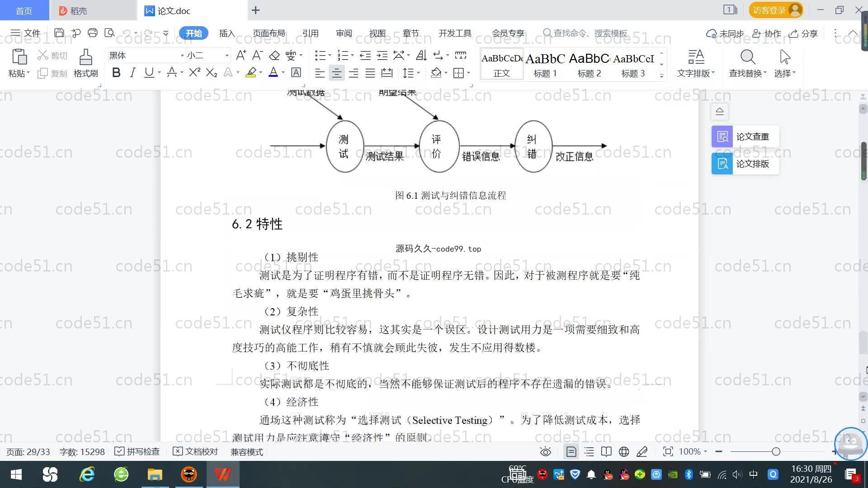868x488 pixels.
Task: Toggle fullscreen view icon in status bar
Action: (x=668, y=451)
